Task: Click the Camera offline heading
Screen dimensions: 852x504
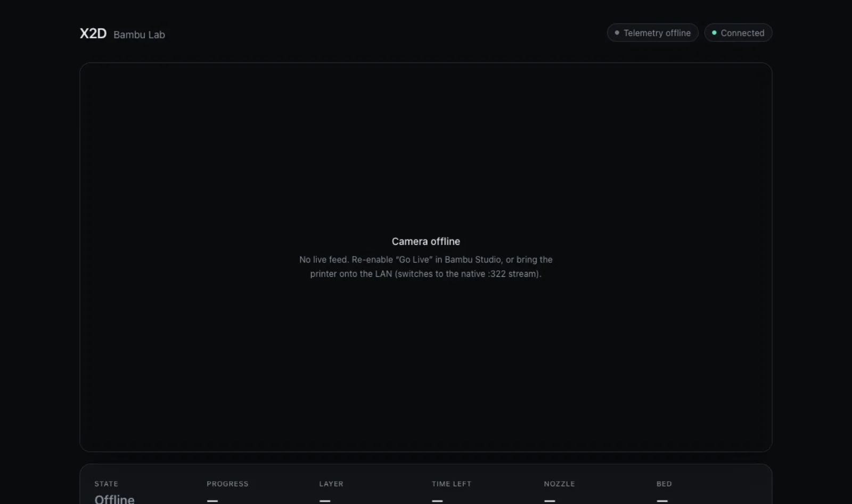Action: (x=426, y=241)
